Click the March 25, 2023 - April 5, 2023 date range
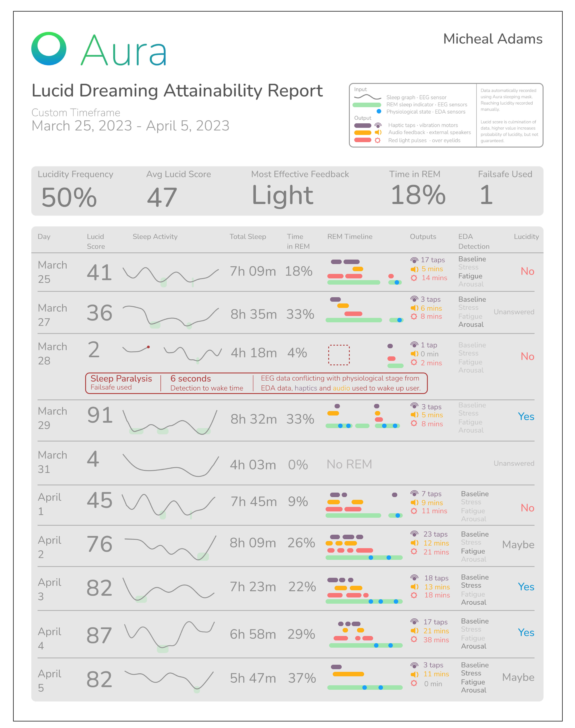The image size is (575, 728). (130, 126)
